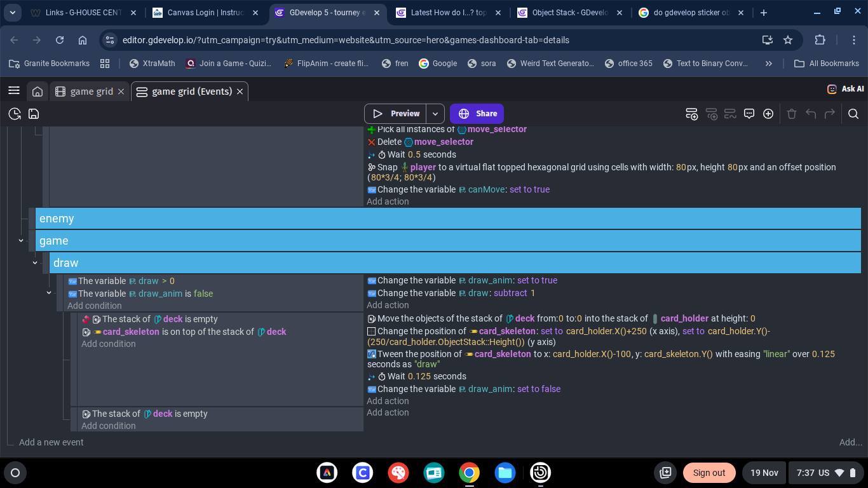
Task: Click the add comment toolbar icon
Action: click(x=749, y=114)
